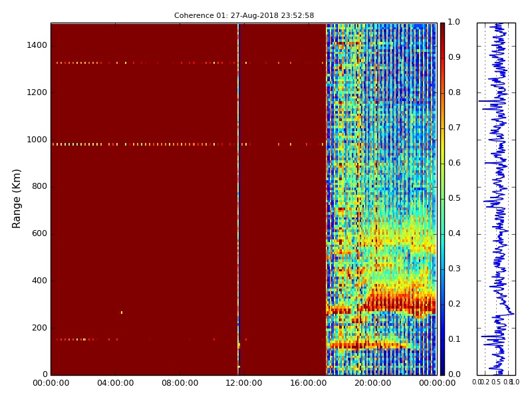Image resolution: width=532 pixels, height=399 pixels.
Task: Click the colorbar 0.0 label
Action: (x=454, y=374)
